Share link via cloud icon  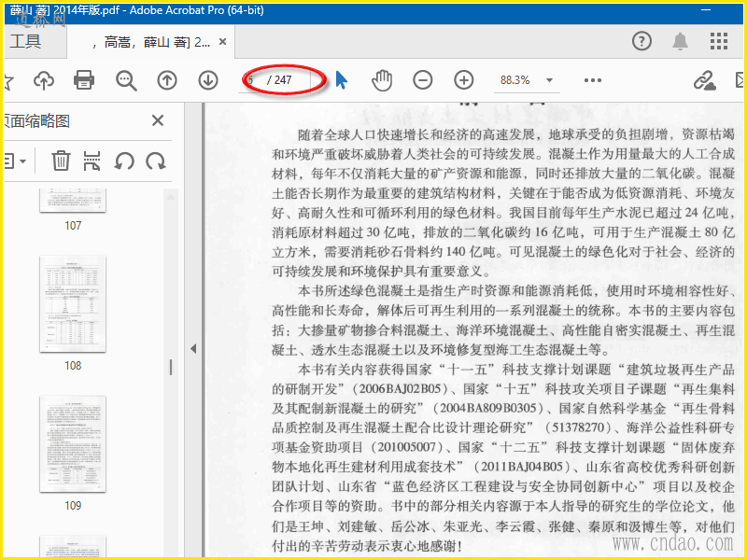pyautogui.click(x=704, y=80)
